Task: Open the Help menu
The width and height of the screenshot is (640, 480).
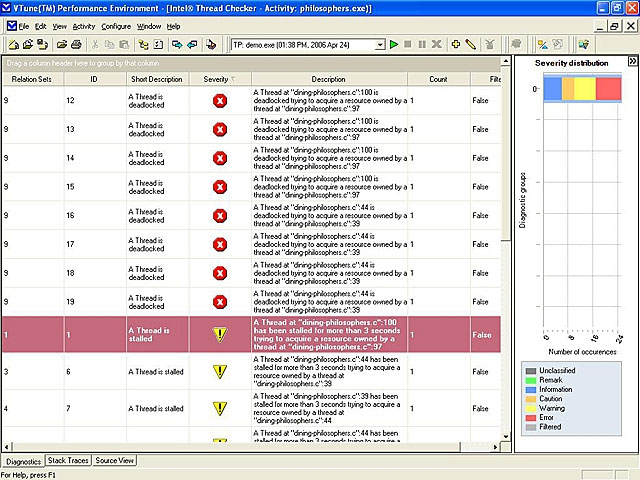Action: tap(173, 27)
